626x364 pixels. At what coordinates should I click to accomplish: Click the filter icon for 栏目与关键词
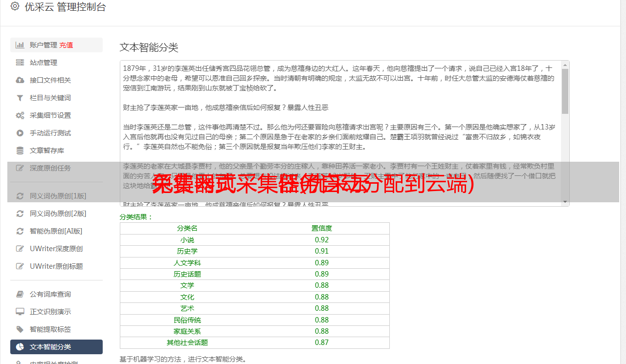click(20, 98)
